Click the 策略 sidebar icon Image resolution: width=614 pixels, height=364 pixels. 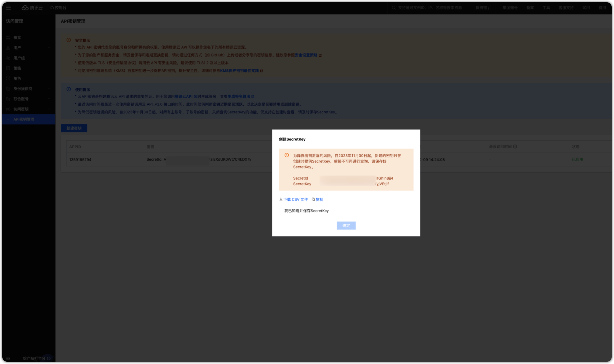(8, 68)
